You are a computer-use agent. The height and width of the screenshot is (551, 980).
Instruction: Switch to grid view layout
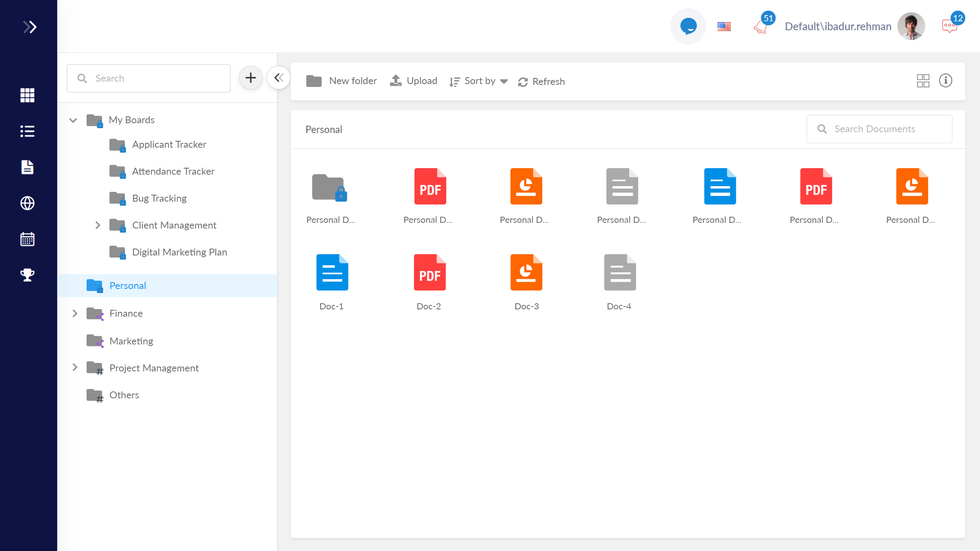point(923,81)
